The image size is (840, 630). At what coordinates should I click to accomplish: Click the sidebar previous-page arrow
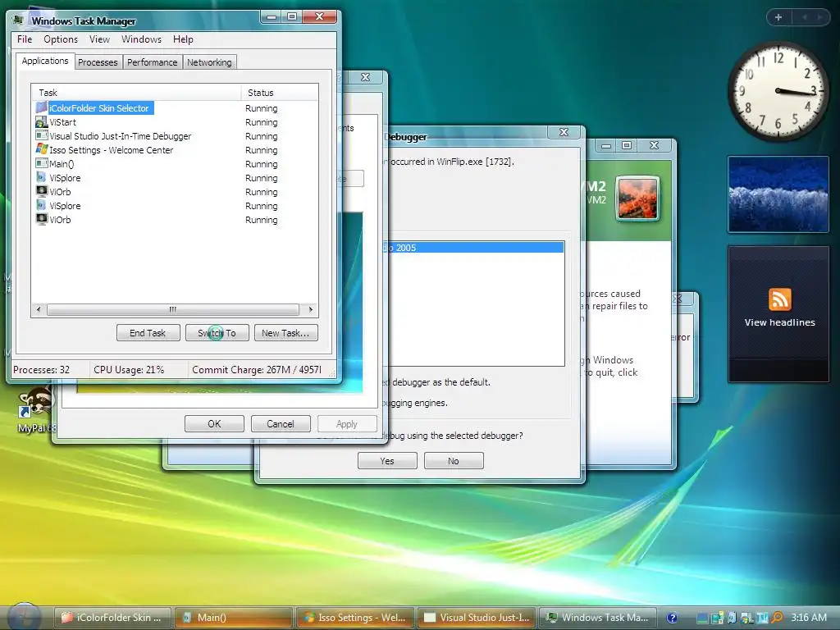tap(804, 17)
